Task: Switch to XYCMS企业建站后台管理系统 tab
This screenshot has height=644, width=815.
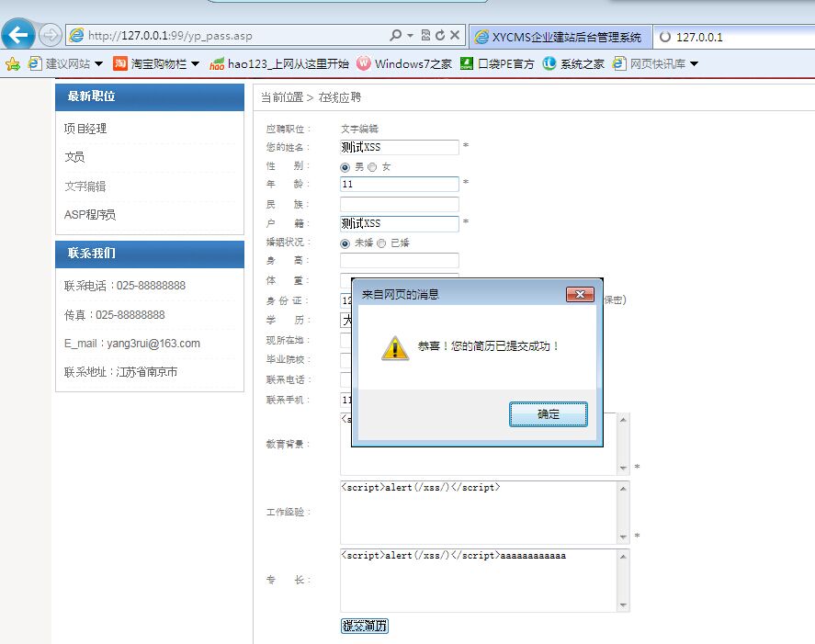Action: pyautogui.click(x=560, y=37)
